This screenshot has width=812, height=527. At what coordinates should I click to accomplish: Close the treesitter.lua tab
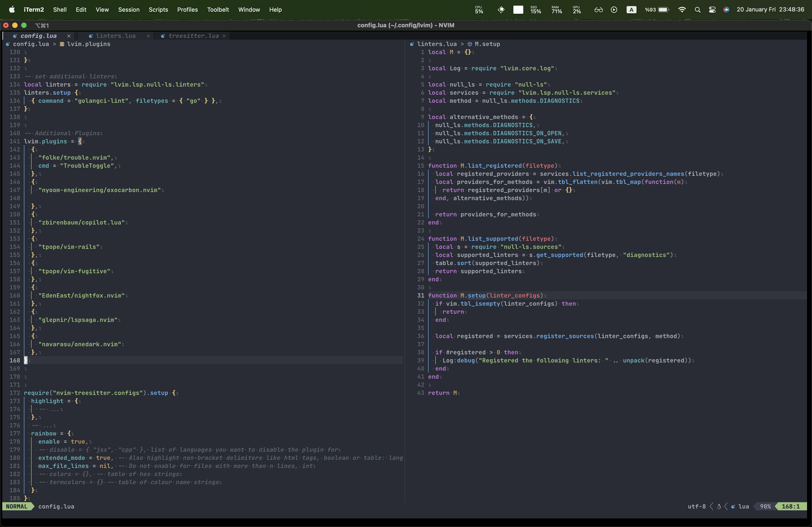[x=224, y=36]
